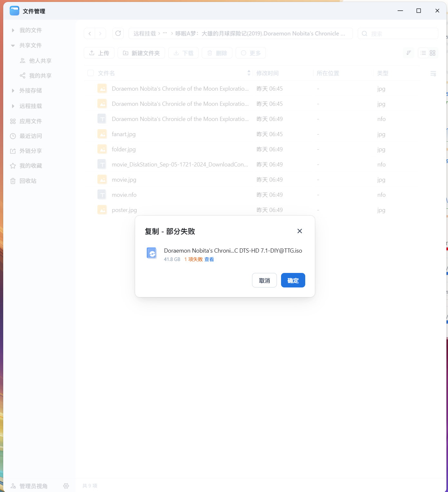Click the search input field
Image resolution: width=448 pixels, height=492 pixels.
tap(398, 33)
